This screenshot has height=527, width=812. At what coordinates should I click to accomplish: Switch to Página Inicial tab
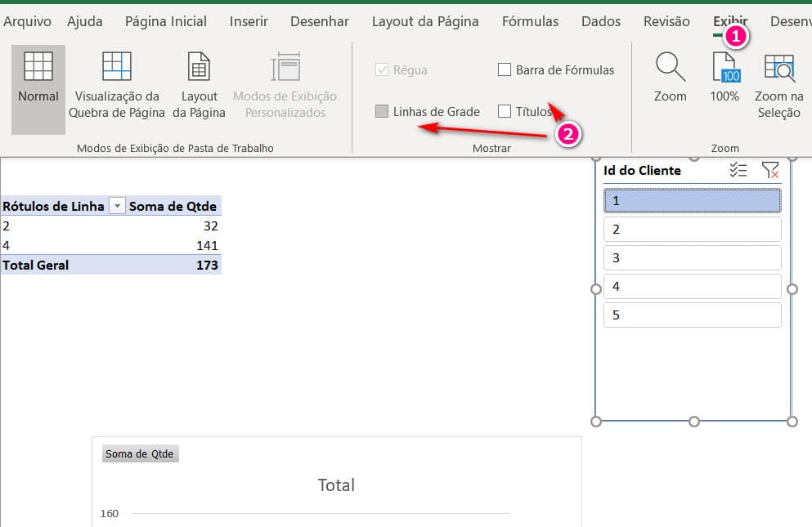click(x=166, y=21)
